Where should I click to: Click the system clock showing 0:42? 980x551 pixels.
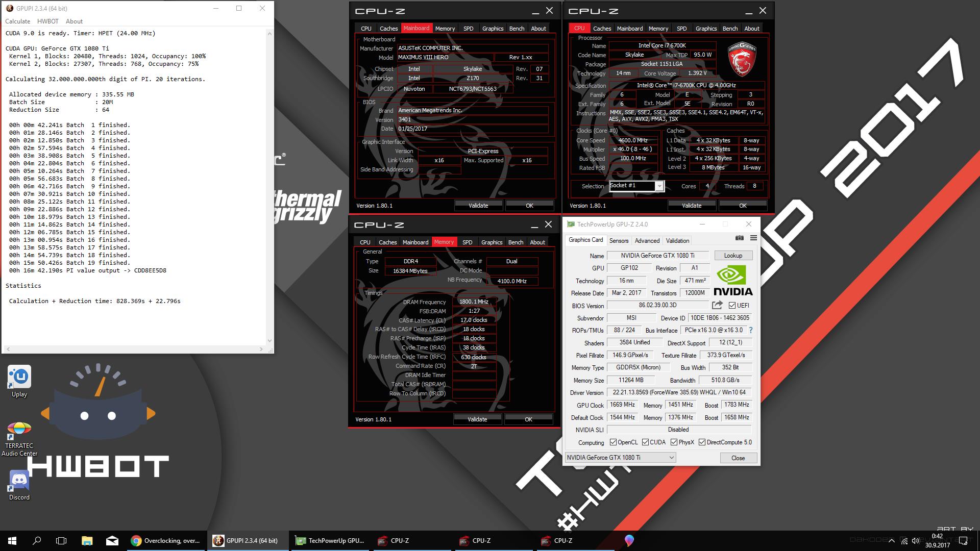click(937, 536)
